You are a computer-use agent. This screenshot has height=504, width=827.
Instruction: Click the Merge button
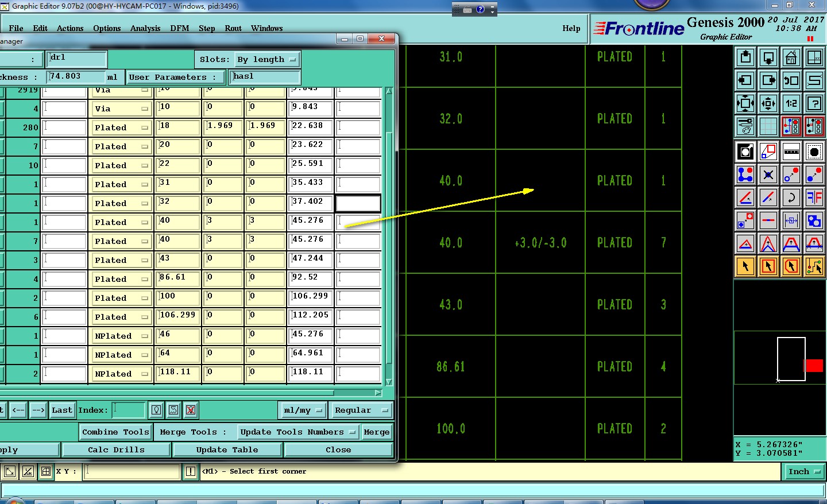click(377, 432)
